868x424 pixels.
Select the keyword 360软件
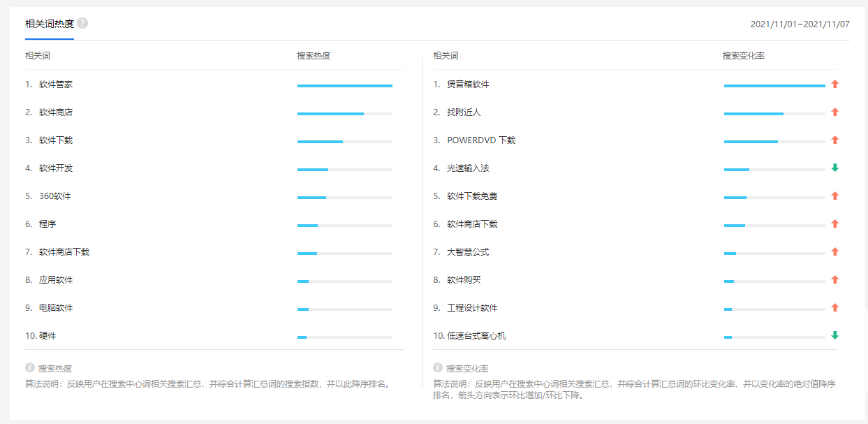click(x=57, y=196)
